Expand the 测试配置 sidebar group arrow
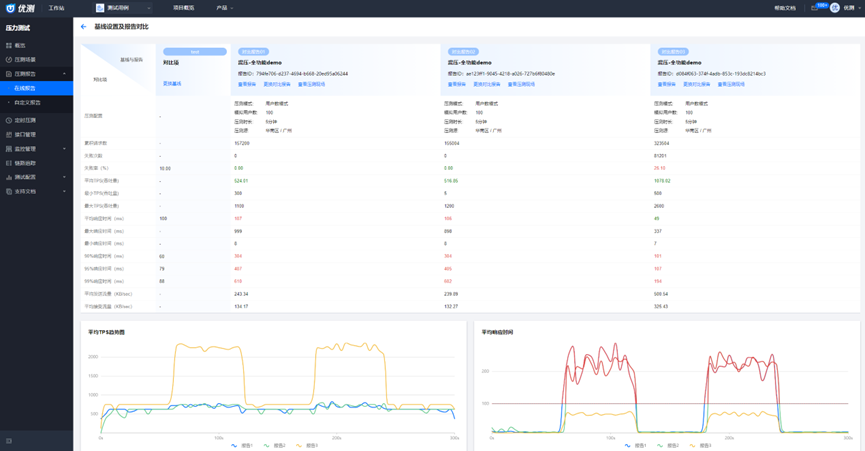This screenshot has width=865, height=451. 65,178
